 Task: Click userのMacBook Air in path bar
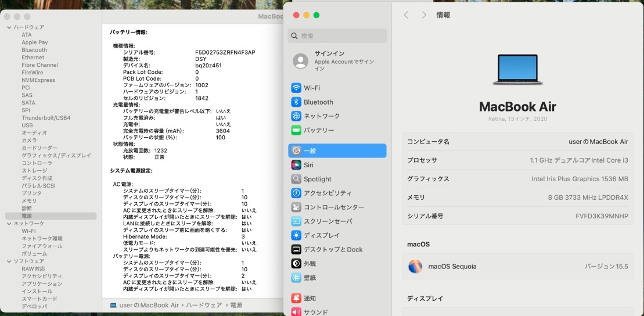149,306
